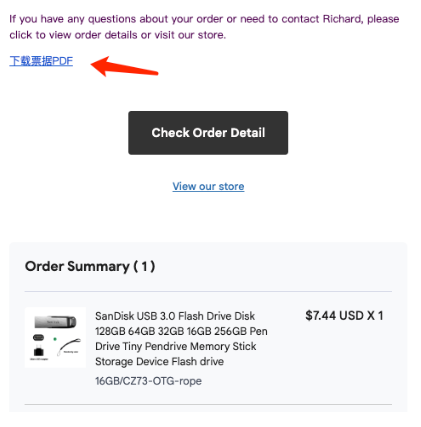Click the red arrow annotation

click(x=124, y=66)
